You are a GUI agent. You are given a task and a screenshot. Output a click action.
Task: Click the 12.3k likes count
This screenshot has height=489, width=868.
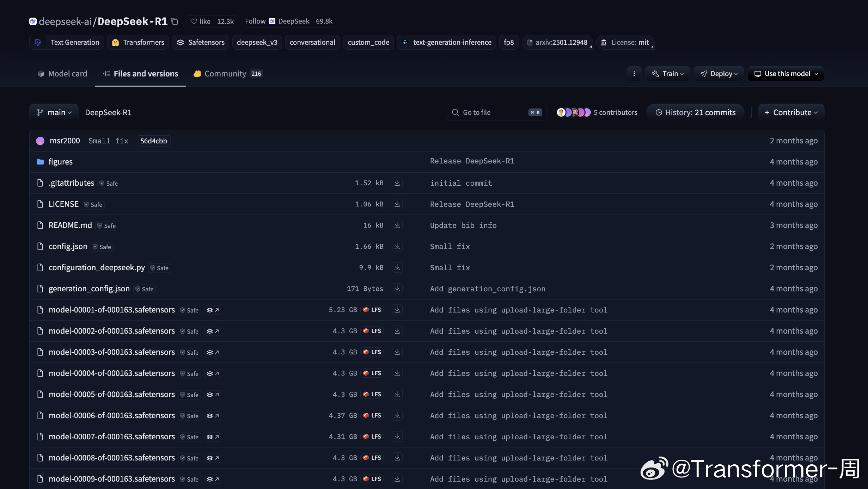226,21
